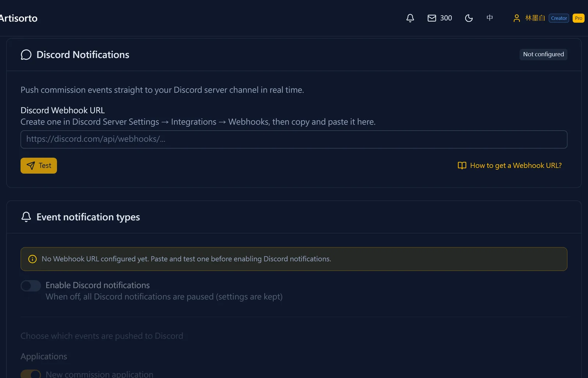The image size is (588, 378).
Task: Click the Artisorto logo text
Action: point(18,18)
